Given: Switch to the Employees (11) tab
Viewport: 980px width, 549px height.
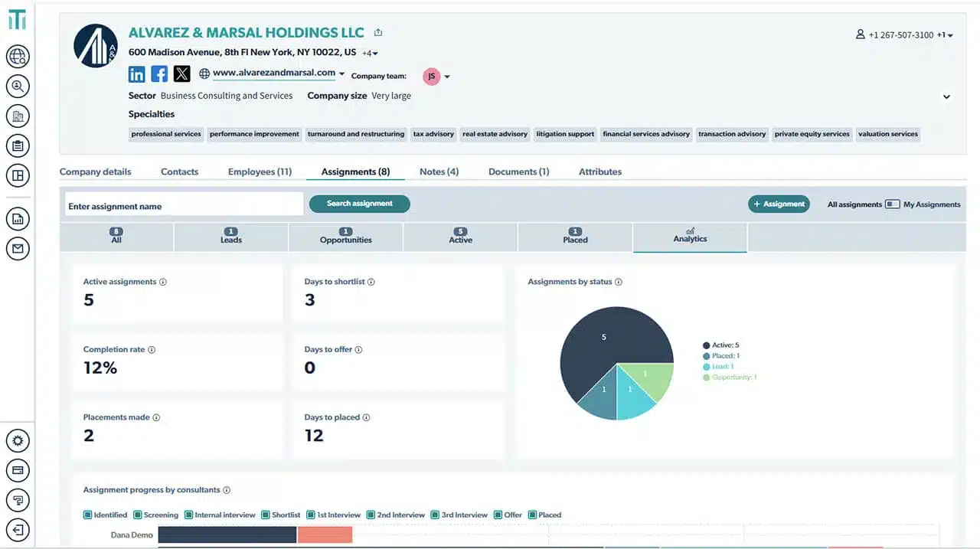Looking at the screenshot, I should click(x=260, y=172).
